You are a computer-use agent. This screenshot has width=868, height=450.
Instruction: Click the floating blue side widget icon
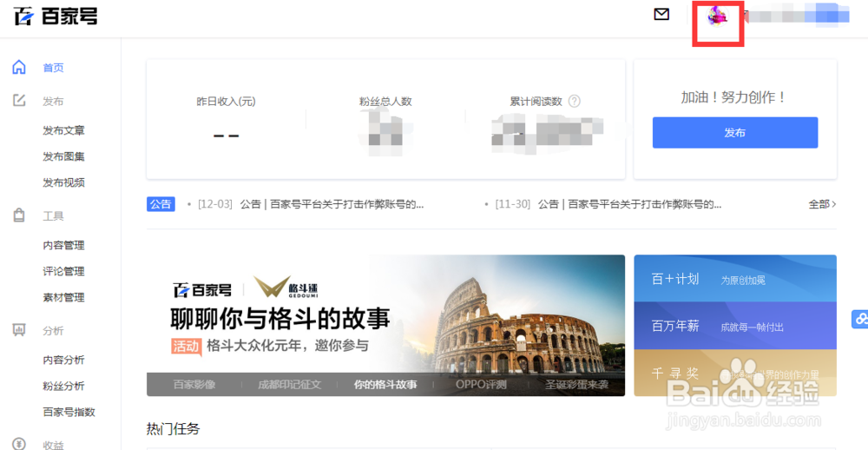859,319
